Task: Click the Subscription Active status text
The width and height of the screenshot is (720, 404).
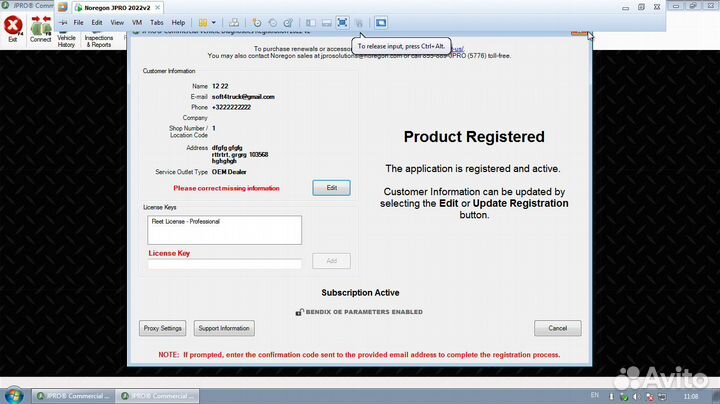Action: 360,293
